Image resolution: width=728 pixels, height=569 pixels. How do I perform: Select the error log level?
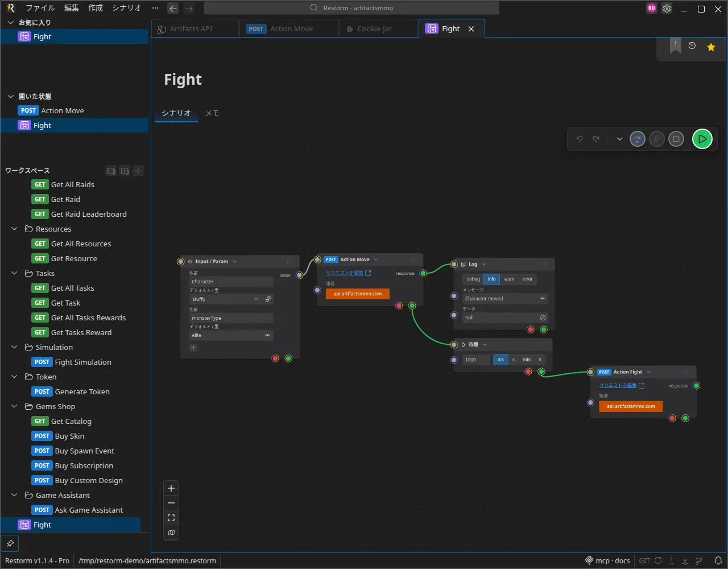pyautogui.click(x=528, y=279)
